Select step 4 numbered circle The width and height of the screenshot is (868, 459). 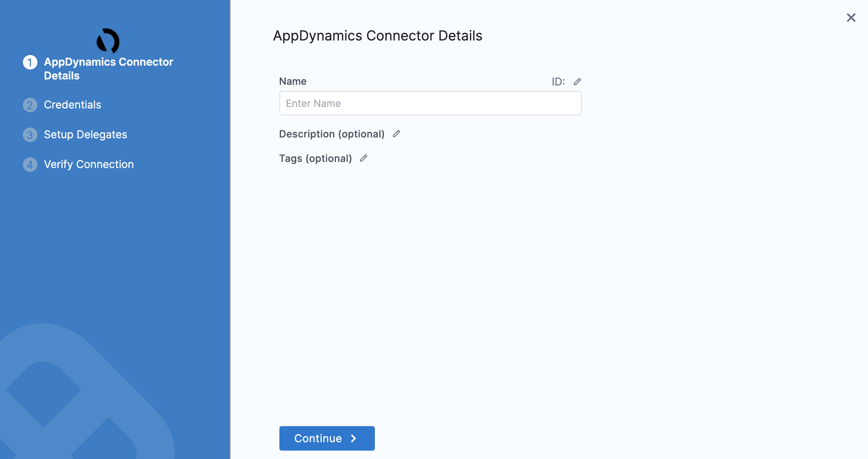click(30, 165)
